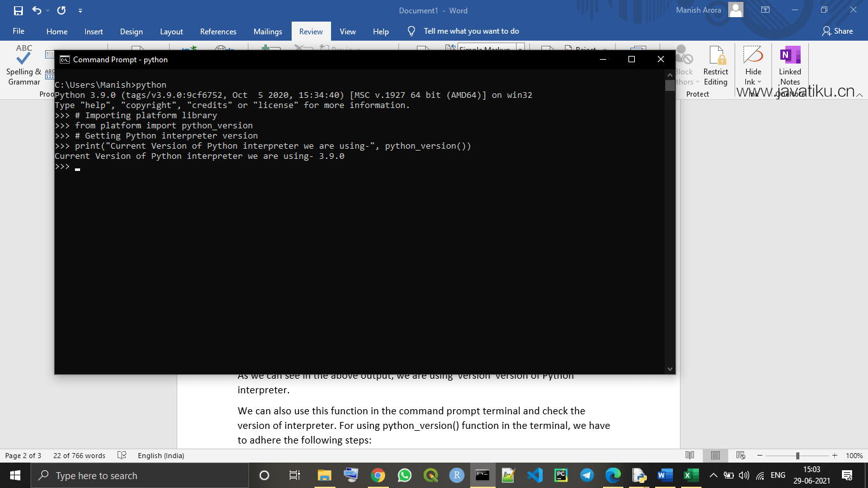Image resolution: width=868 pixels, height=488 pixels.
Task: Switch to the Mailings ribbon tab
Action: [268, 31]
